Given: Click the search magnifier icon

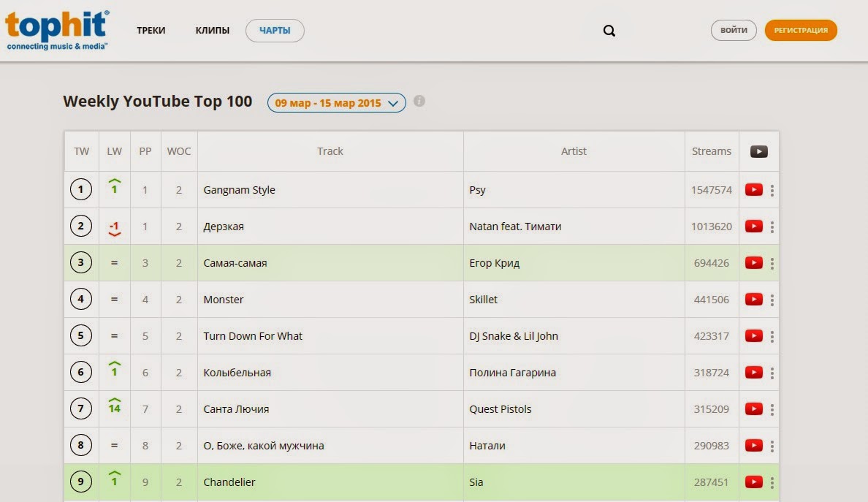Looking at the screenshot, I should [609, 31].
